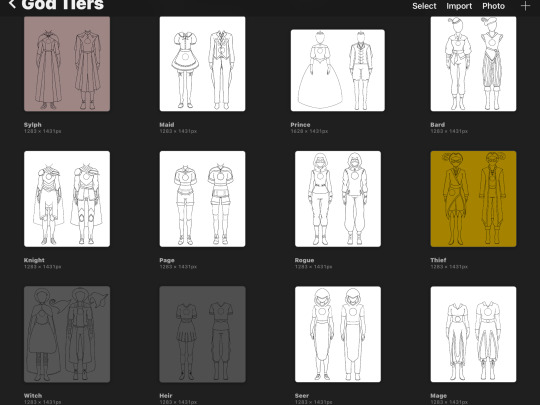This screenshot has width=540, height=405.
Task: Open the Prince artwork thumbnail
Action: coord(338,70)
